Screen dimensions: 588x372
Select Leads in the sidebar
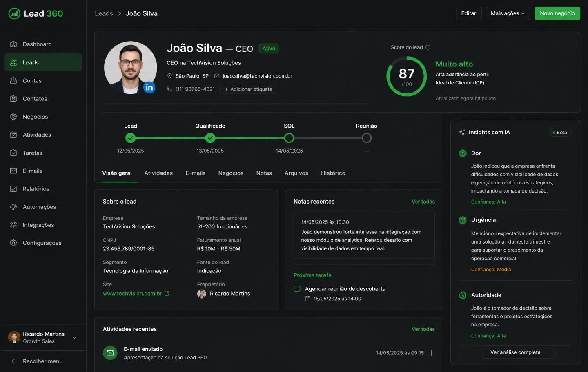coord(43,62)
